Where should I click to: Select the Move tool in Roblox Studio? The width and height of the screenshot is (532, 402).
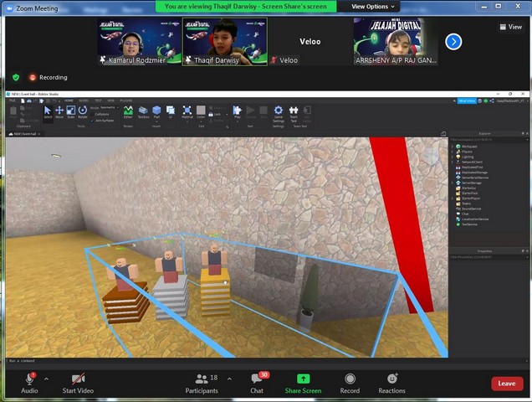59,112
